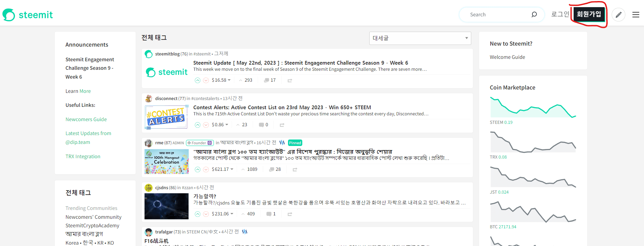Click the 로그인 login link

[560, 14]
